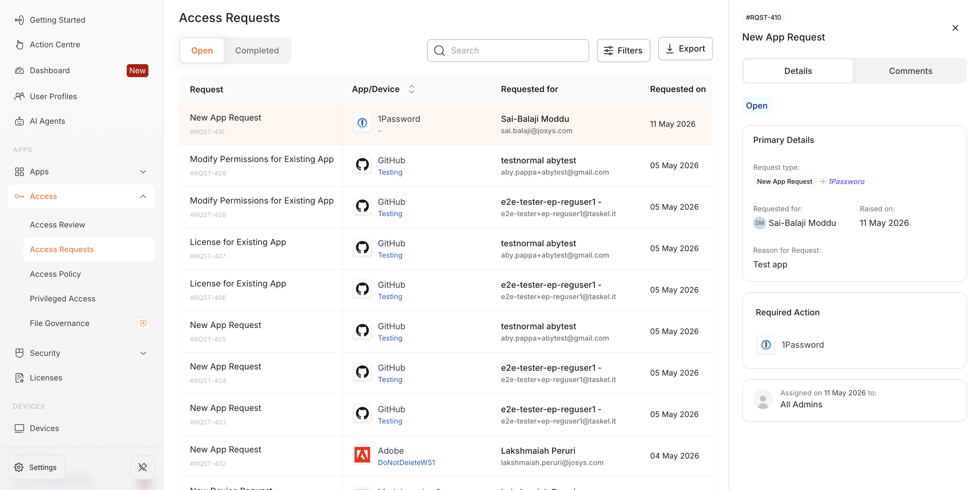The image size is (980, 490).
Task: Open Access Policy submenu item
Action: [x=55, y=274]
